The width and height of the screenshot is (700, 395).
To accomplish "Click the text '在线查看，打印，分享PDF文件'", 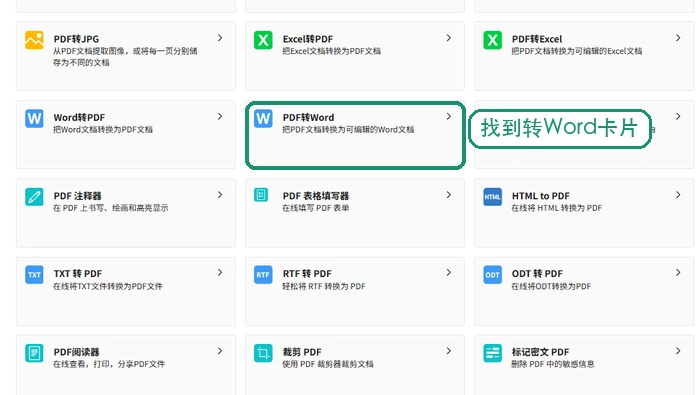I will 109,364.
